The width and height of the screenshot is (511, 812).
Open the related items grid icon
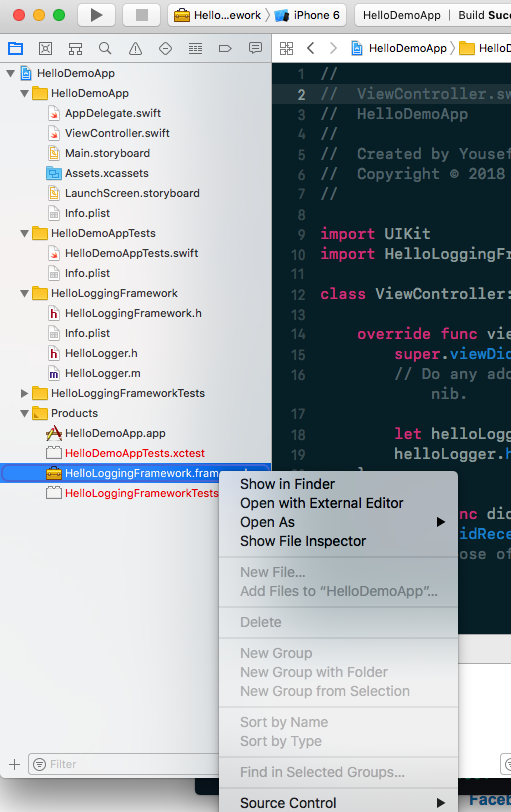point(286,49)
